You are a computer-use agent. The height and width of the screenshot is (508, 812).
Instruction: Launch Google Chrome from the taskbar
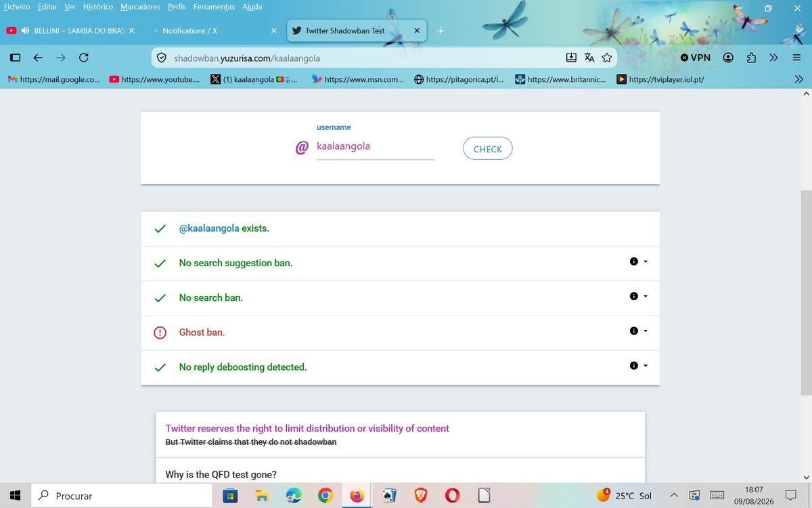coord(325,496)
